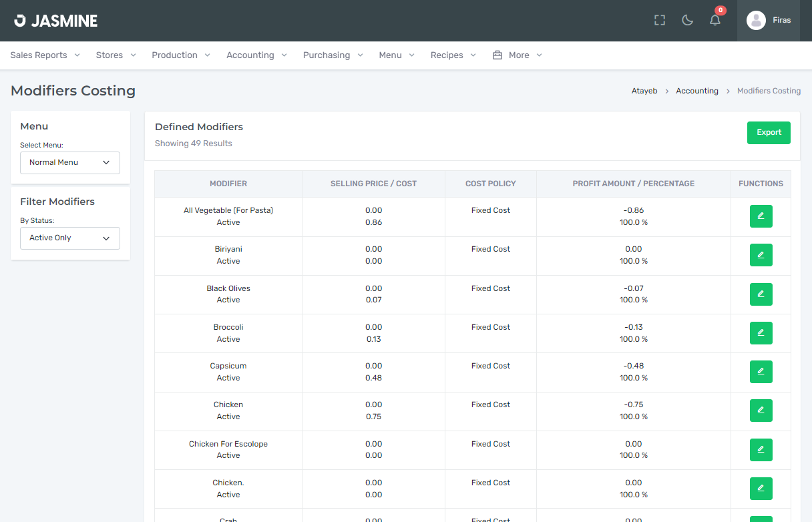Image resolution: width=812 pixels, height=522 pixels.
Task: Open edit for Capsicum modifier
Action: click(761, 372)
